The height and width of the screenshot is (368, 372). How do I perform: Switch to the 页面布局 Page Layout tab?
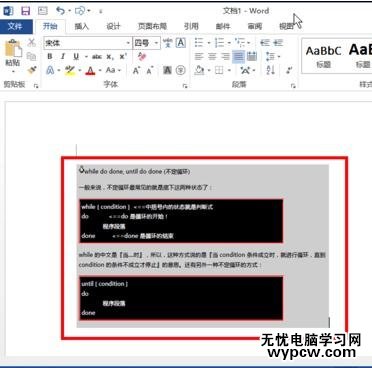coord(152,26)
